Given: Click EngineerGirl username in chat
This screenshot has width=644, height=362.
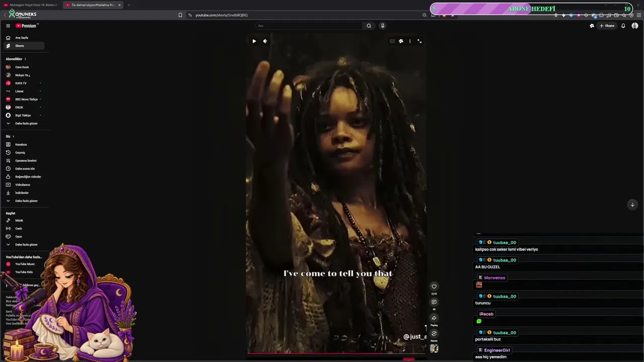Looking at the screenshot, I should pos(497,350).
